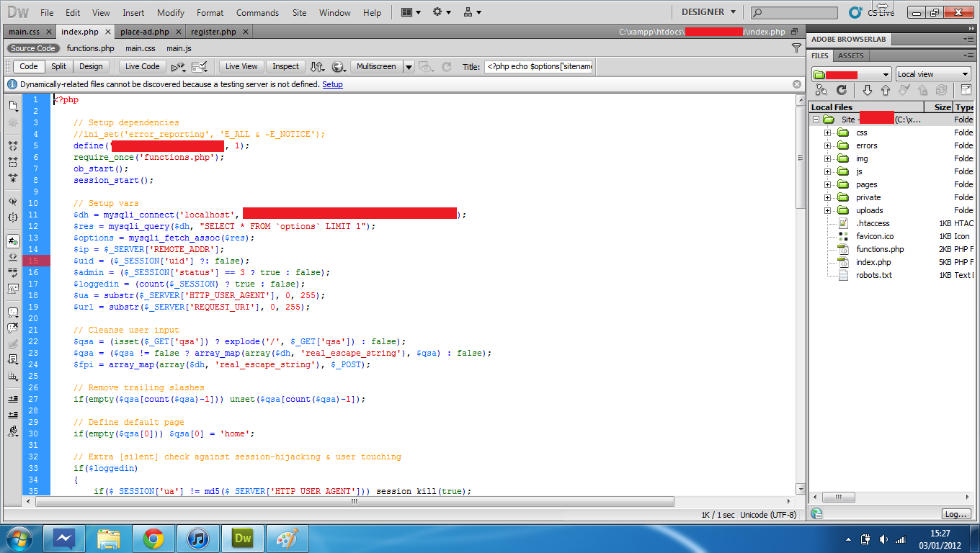Image resolution: width=980 pixels, height=553 pixels.
Task: Expand the pages folder in Files
Action: point(828,184)
